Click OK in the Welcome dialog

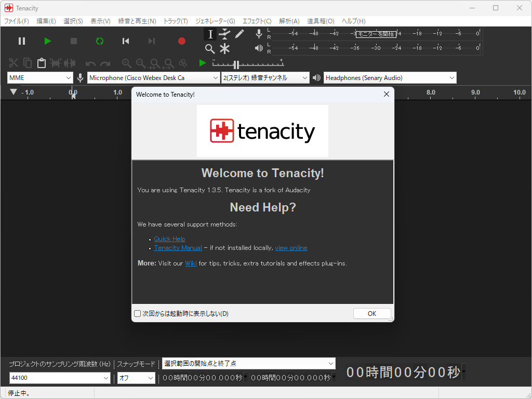(372, 313)
